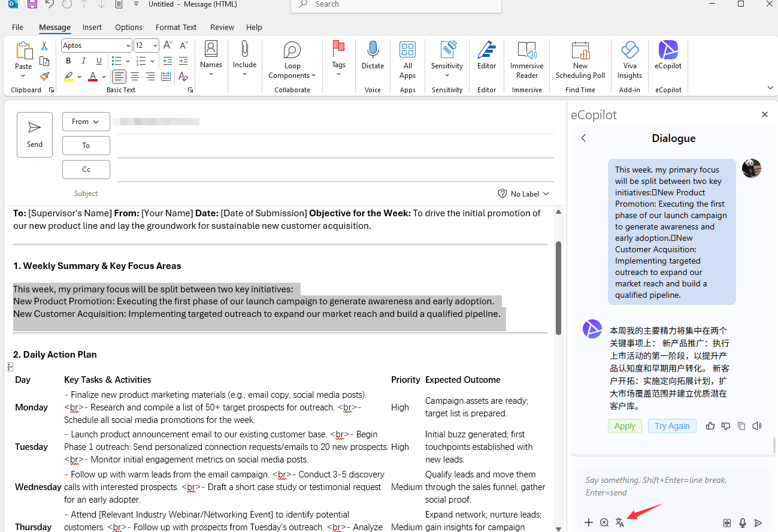Expand the From sender dropdown
The height and width of the screenshot is (532, 778).
point(86,122)
